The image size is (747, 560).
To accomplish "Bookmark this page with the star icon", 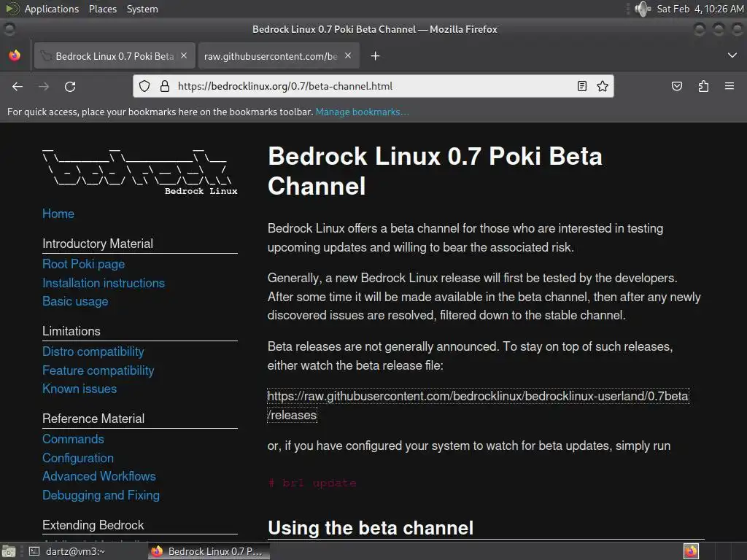I will (x=602, y=86).
